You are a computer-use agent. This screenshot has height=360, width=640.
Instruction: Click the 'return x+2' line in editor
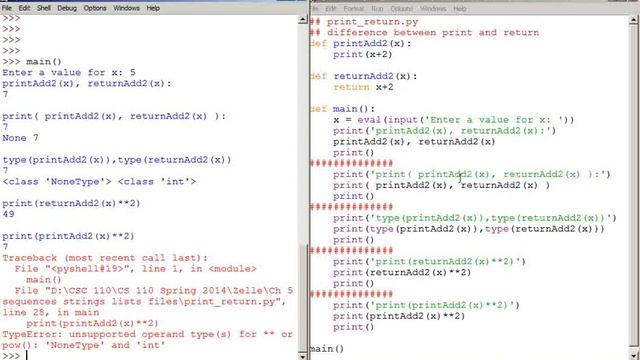(x=363, y=87)
